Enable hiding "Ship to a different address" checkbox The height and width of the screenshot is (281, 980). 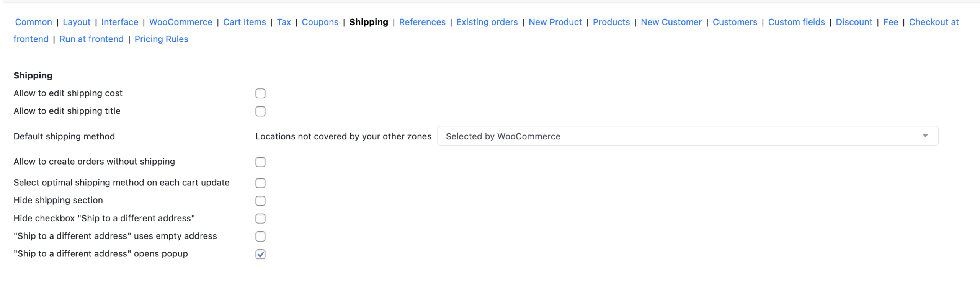click(260, 218)
